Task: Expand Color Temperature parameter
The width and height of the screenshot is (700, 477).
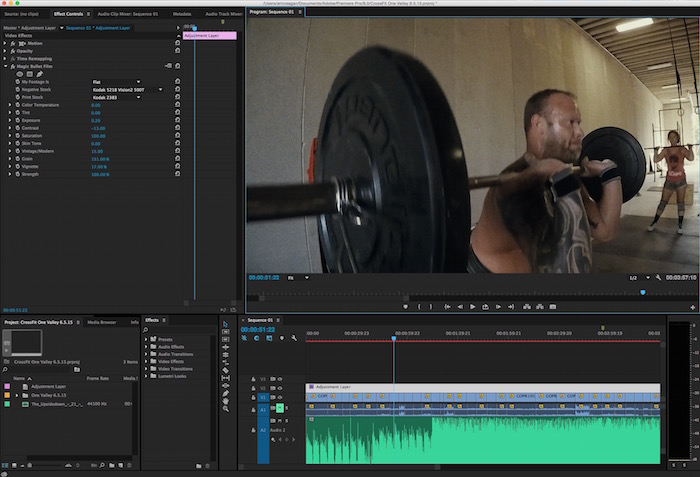Action: pyautogui.click(x=10, y=105)
